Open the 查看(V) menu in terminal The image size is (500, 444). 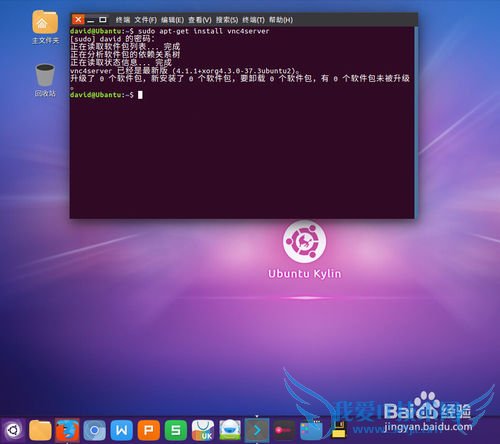click(x=200, y=20)
